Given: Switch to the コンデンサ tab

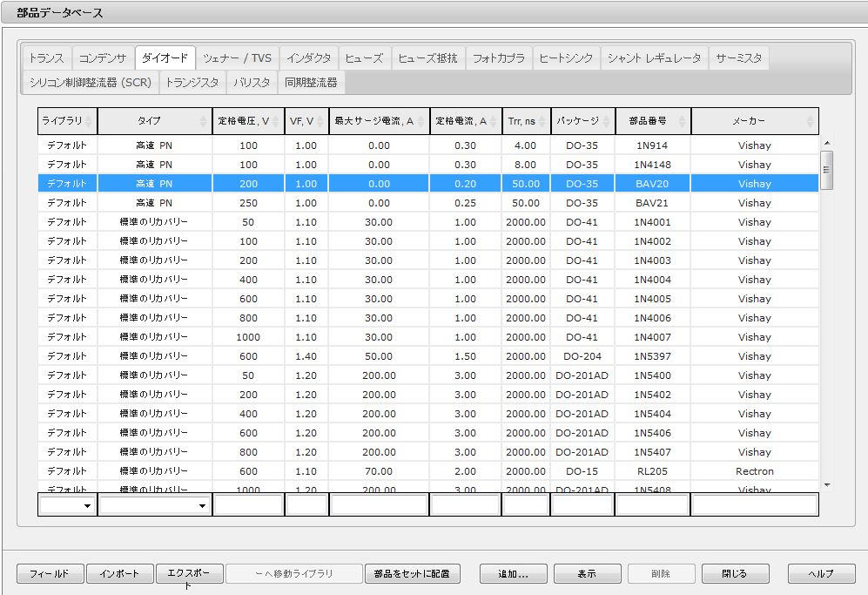Looking at the screenshot, I should [103, 58].
